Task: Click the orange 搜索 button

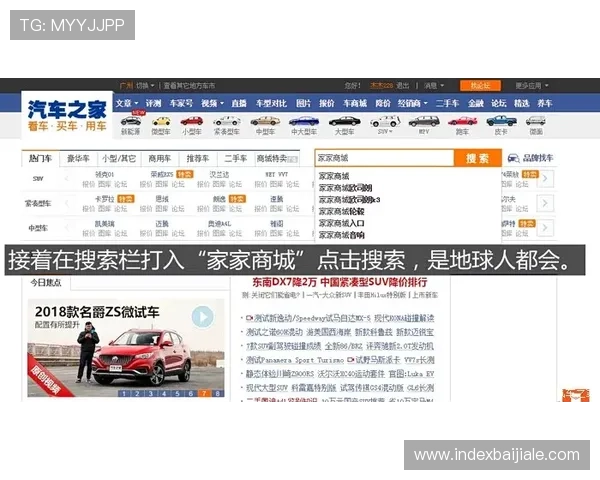Action: [x=478, y=158]
